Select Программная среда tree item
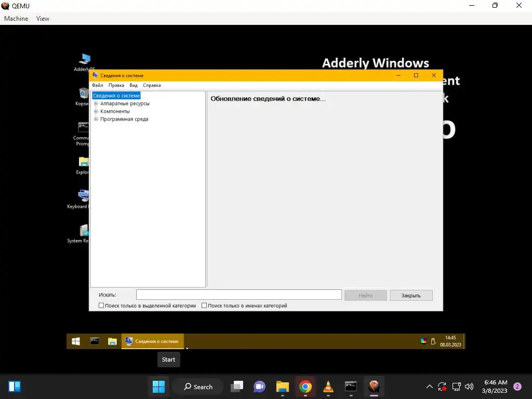The width and height of the screenshot is (532, 399). [124, 119]
